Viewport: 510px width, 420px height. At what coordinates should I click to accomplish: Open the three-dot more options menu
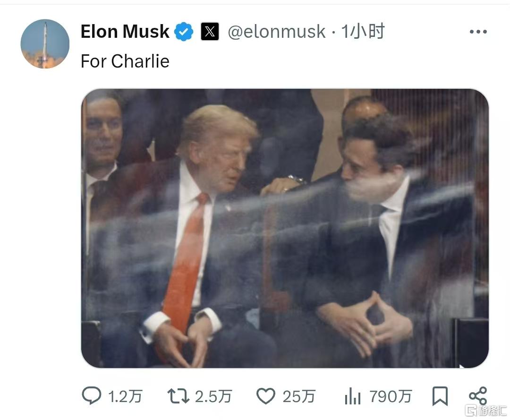click(x=478, y=32)
